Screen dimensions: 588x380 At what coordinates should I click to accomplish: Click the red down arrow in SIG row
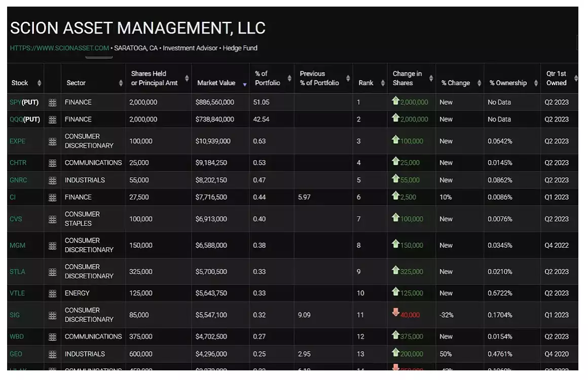[x=396, y=313]
